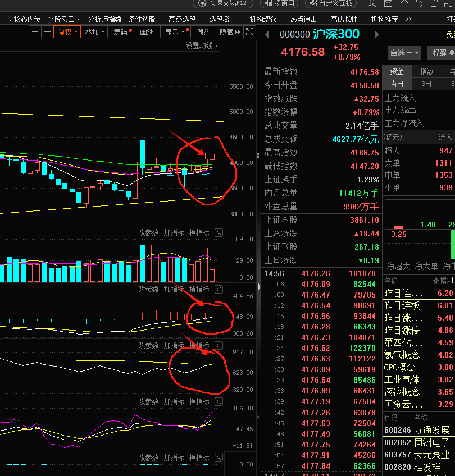Screen dimensions: 455x476
Task: Go to next stock with right arrow
Action: point(376,35)
